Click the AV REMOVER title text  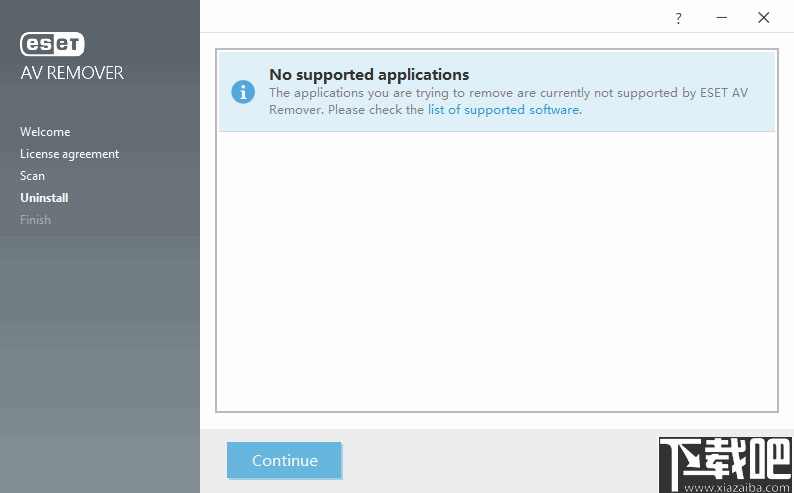click(72, 73)
